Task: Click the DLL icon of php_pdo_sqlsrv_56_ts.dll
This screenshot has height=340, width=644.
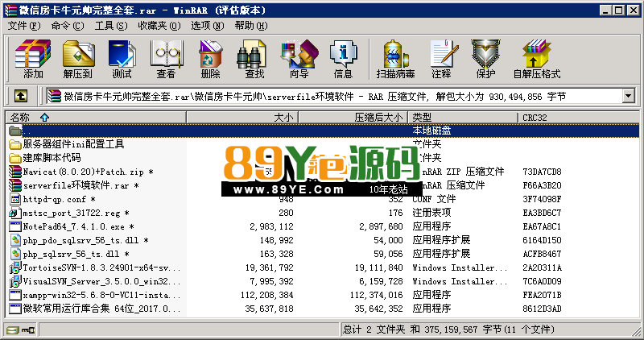Action: click(x=15, y=240)
